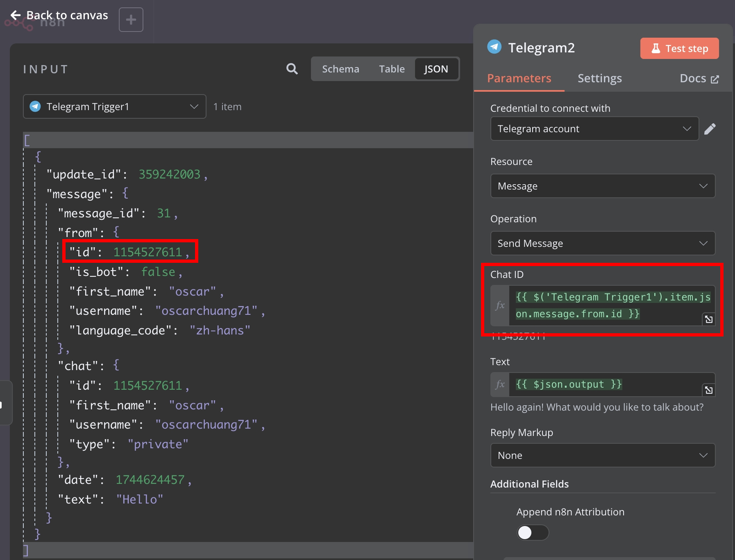The width and height of the screenshot is (735, 560).
Task: Open the Reply Markup dropdown
Action: 603,455
